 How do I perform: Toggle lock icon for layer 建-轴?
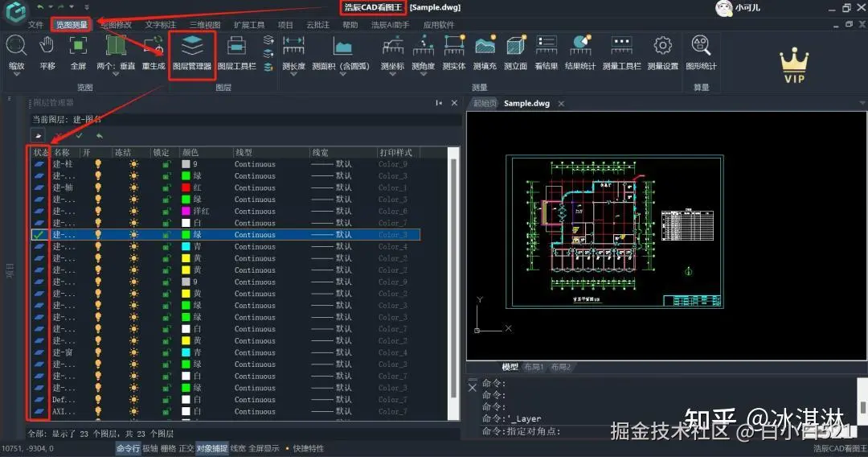166,187
